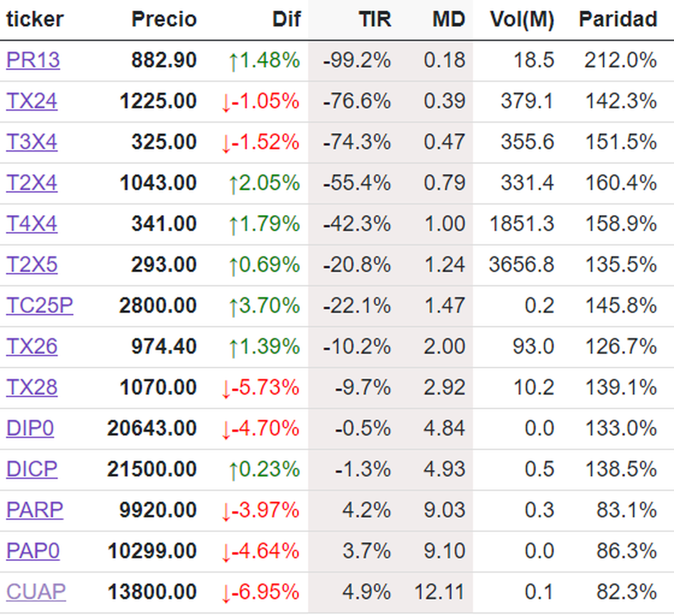Select the T4X4 ticker link
This screenshot has height=616, width=674.
[31, 224]
